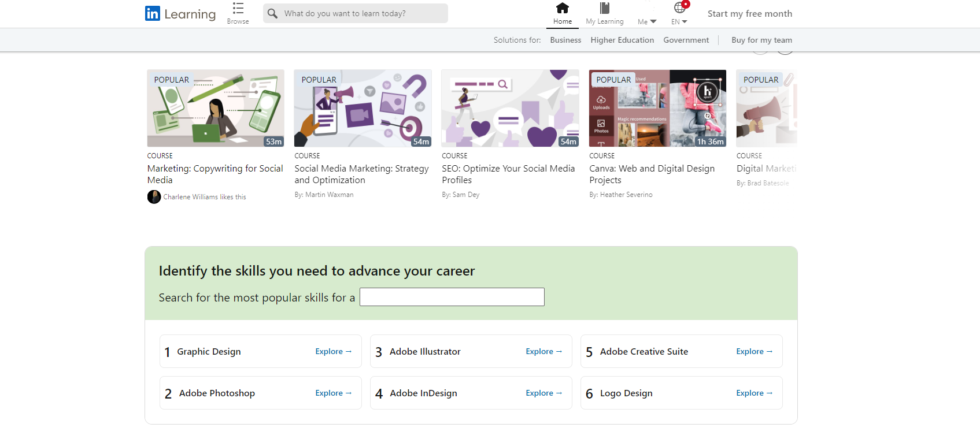
Task: Click SEO: Optimize Your Social Media Profiles title
Action: [x=508, y=174]
